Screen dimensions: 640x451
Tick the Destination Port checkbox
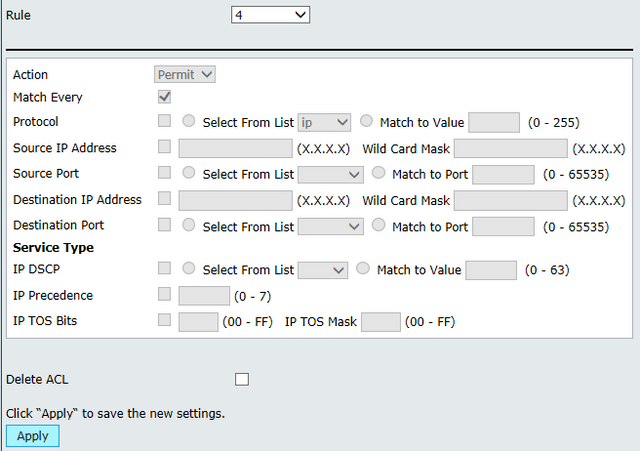pyautogui.click(x=164, y=224)
